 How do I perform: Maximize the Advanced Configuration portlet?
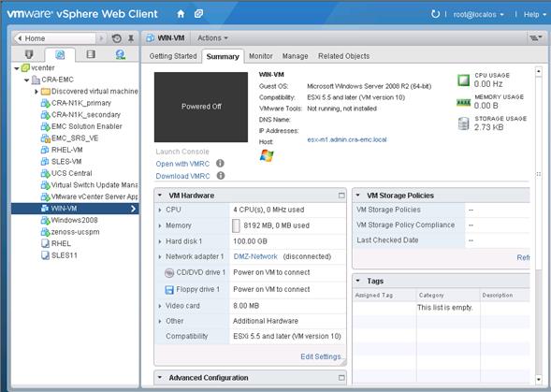click(341, 378)
